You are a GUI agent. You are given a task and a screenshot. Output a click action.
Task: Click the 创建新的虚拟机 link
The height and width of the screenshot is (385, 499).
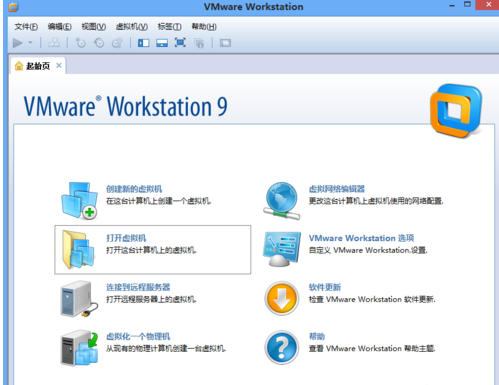(x=134, y=189)
